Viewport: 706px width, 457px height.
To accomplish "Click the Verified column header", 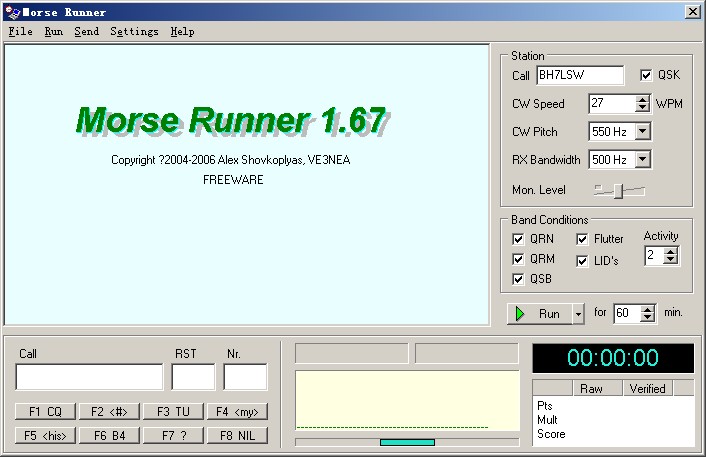I will point(647,388).
